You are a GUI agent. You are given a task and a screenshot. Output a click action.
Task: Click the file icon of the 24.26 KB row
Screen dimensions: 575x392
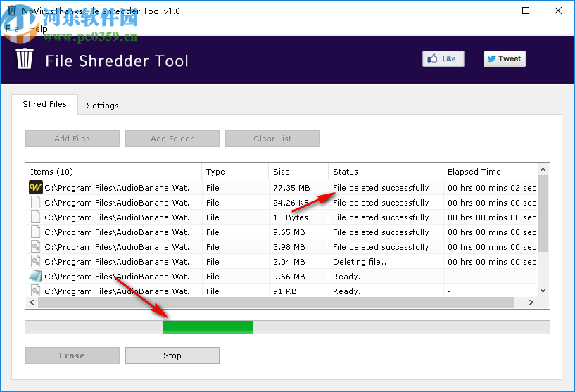(36, 203)
